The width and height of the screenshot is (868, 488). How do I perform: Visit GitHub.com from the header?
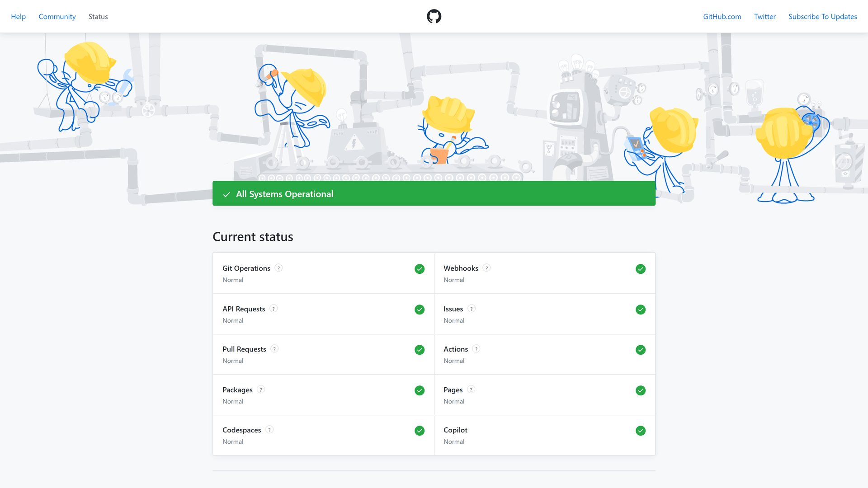tap(722, 16)
